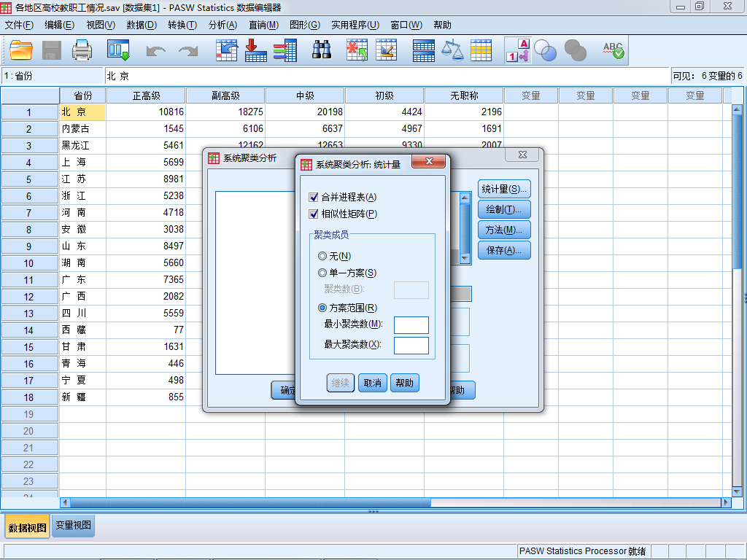Click the horizontal scrollbar thumb in data editor

250,502
